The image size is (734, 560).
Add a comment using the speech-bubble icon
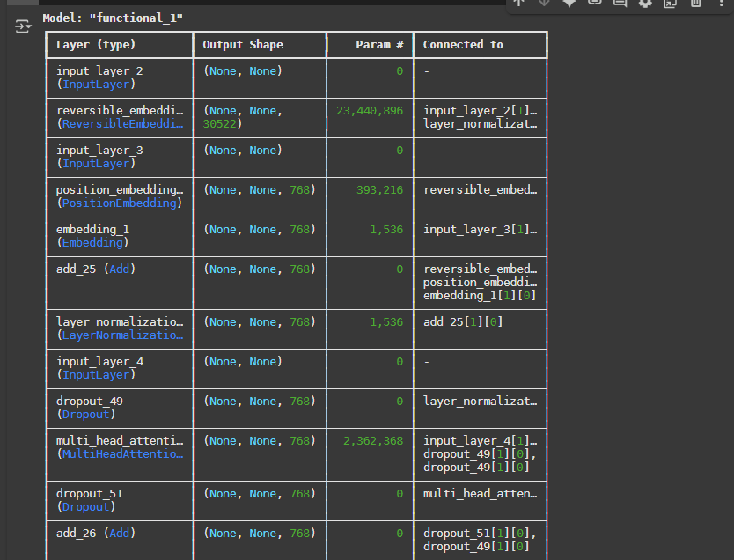[x=620, y=4]
